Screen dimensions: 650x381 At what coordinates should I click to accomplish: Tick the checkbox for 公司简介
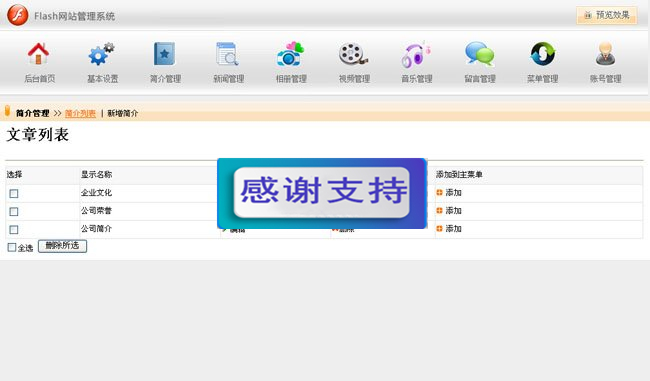pyautogui.click(x=14, y=230)
